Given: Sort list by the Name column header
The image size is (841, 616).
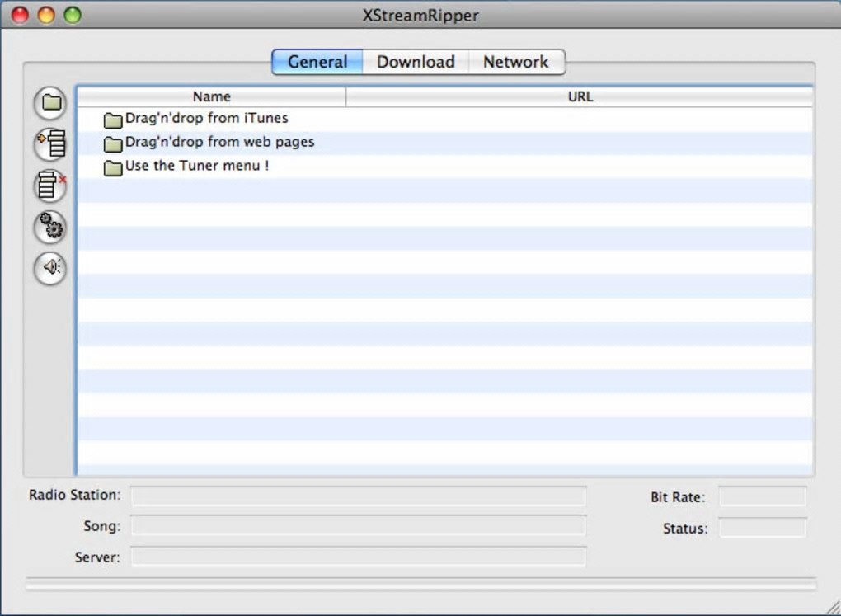Looking at the screenshot, I should coord(212,96).
